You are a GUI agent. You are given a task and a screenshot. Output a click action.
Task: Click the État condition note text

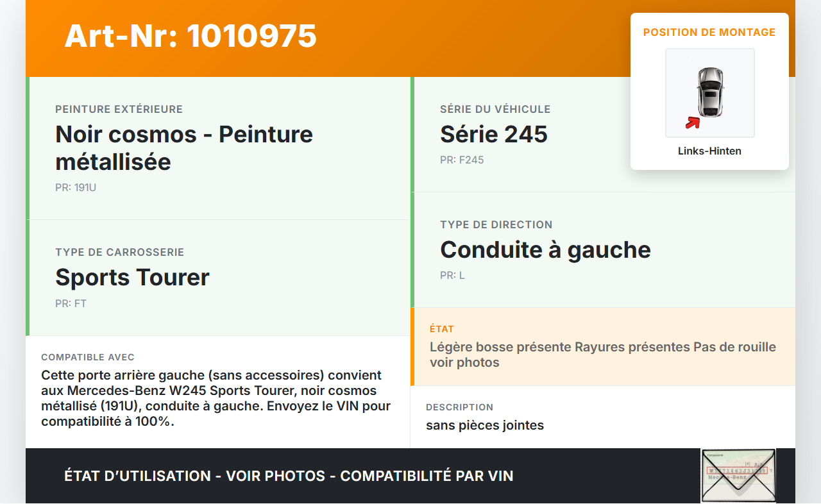point(602,355)
